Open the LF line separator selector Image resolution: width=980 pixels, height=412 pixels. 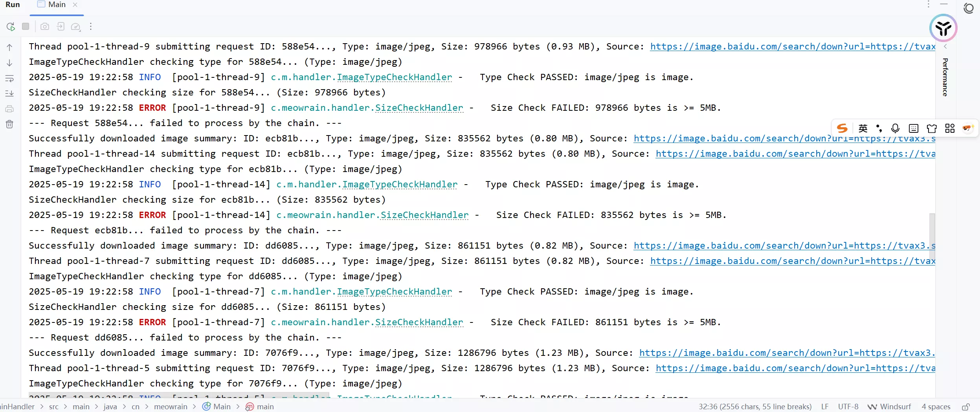(x=825, y=407)
